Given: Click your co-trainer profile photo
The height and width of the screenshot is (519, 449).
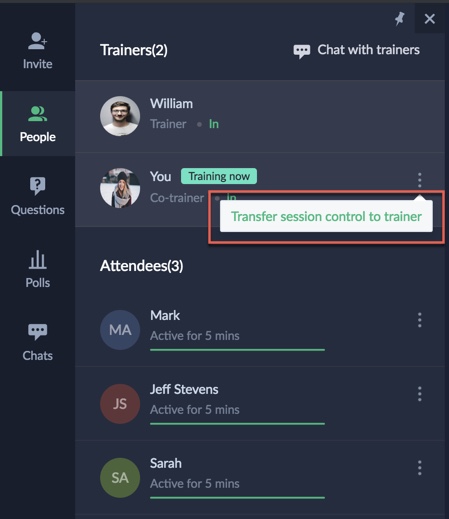Looking at the screenshot, I should coord(120,188).
